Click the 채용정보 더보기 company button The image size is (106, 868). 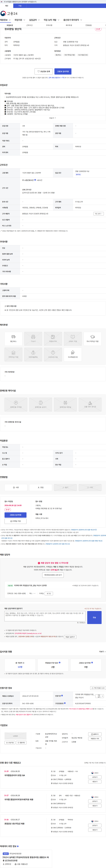pos(95,739)
